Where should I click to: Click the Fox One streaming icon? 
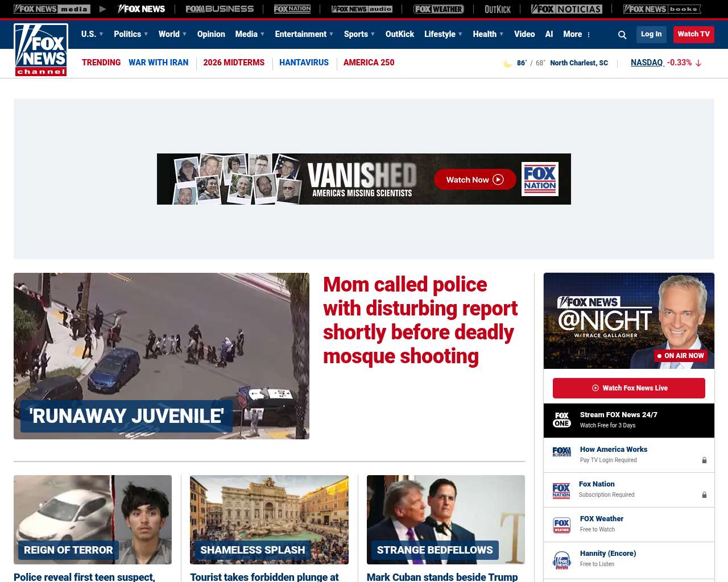coord(562,420)
